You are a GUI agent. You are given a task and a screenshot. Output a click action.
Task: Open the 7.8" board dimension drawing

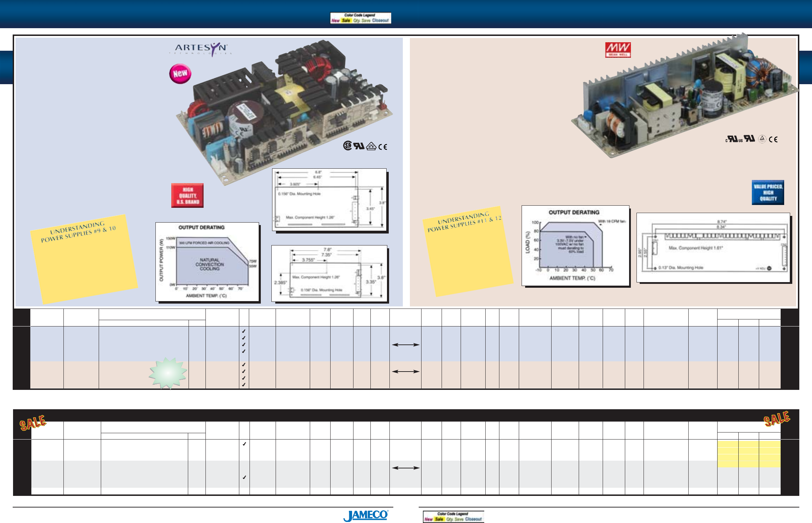(329, 273)
